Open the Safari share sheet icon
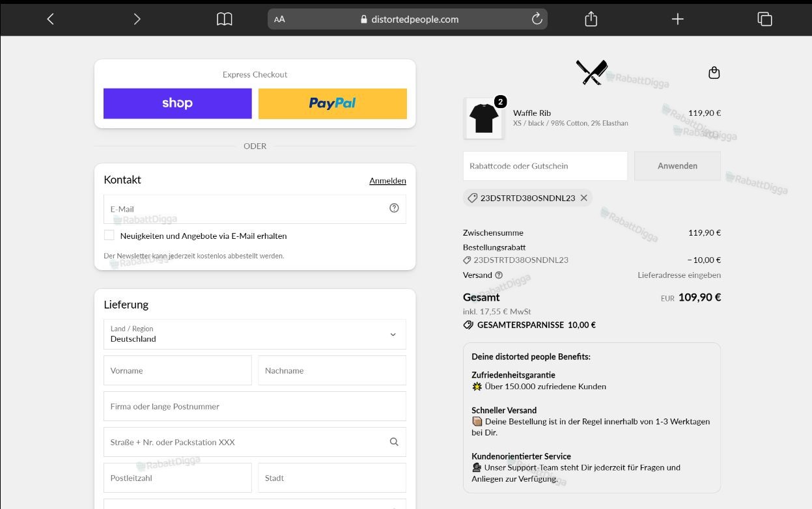The height and width of the screenshot is (509, 812). click(591, 19)
